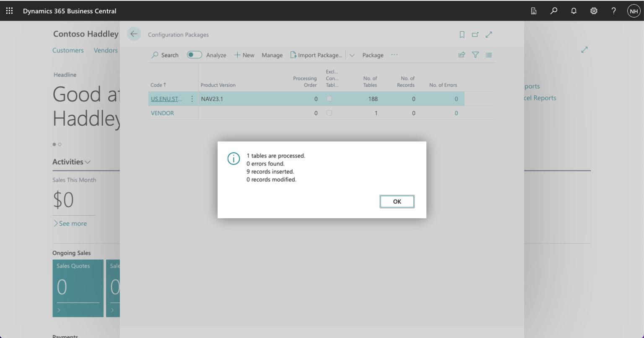Screen dimensions: 644x338
Task: Check the exclude config tables box for US.ENU row
Action: point(329,99)
